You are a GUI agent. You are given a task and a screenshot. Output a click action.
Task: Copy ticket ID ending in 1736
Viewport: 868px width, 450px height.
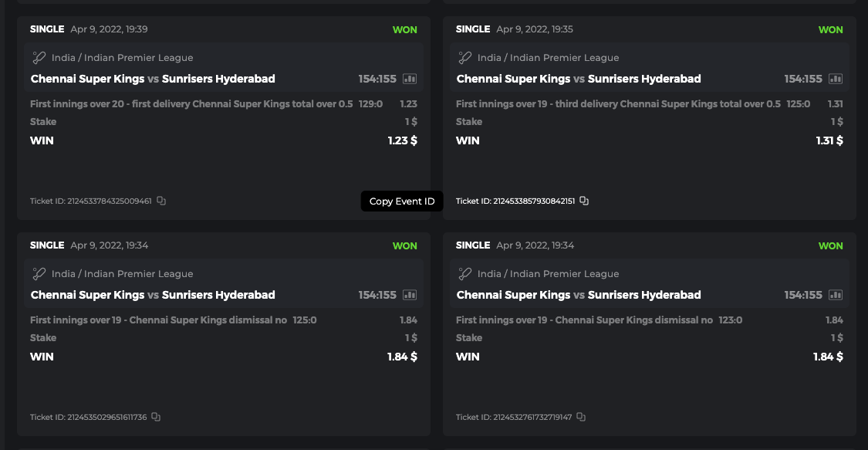156,417
